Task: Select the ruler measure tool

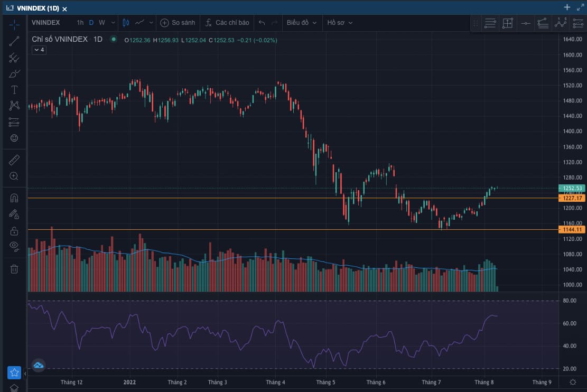Action: point(14,160)
